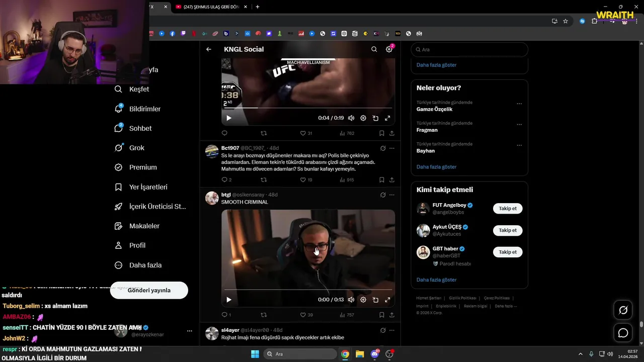Follow GBT haber
The image size is (644, 362).
pyautogui.click(x=508, y=252)
